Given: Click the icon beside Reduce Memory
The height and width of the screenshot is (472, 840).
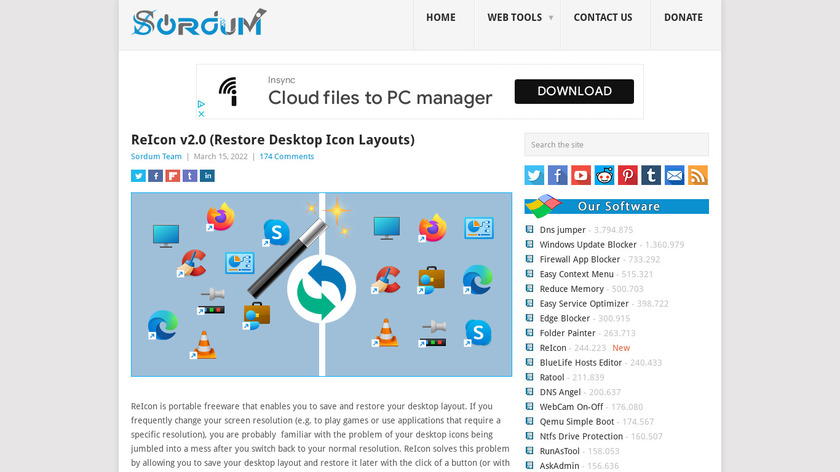Looking at the screenshot, I should pos(529,288).
